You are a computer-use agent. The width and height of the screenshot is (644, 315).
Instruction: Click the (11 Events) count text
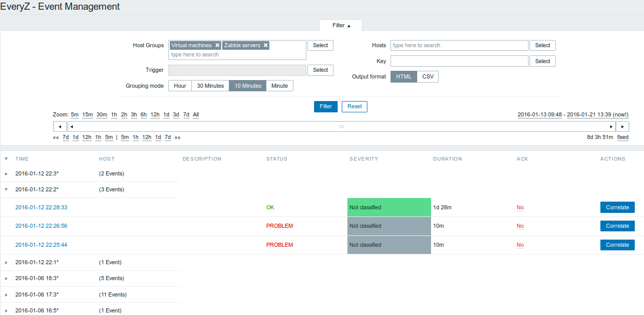(113, 295)
